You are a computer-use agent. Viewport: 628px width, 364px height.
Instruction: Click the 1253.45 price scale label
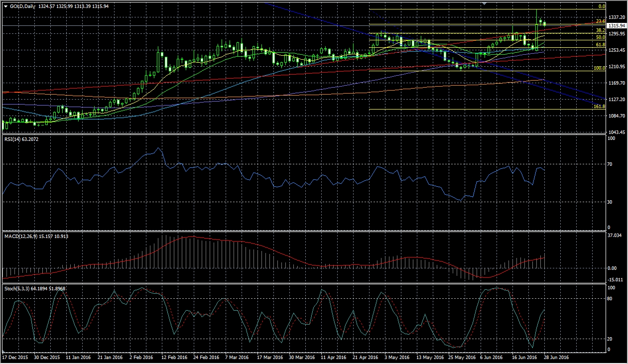[617, 50]
